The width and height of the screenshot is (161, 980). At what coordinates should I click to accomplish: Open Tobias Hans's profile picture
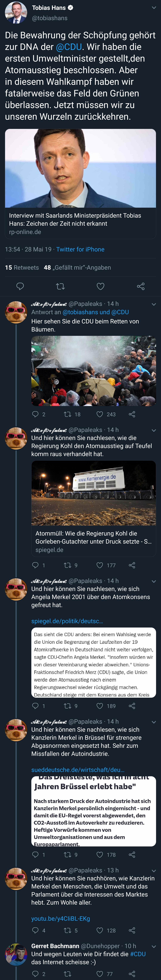point(16,12)
